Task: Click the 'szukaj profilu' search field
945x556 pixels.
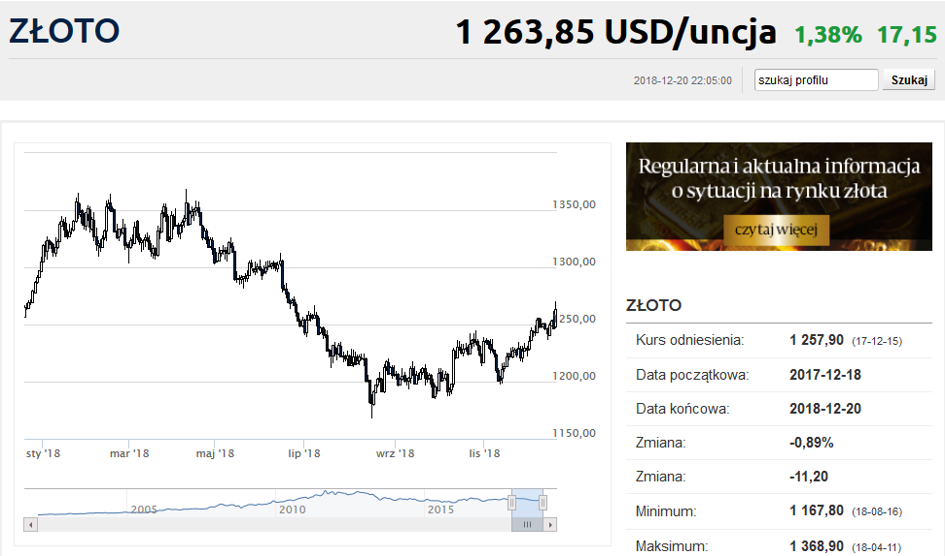Action: click(x=816, y=80)
